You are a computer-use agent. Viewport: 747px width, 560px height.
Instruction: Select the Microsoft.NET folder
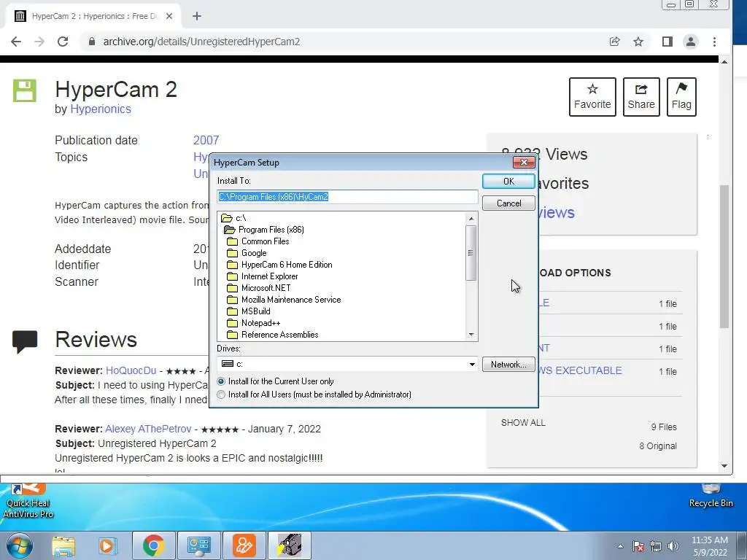coord(259,288)
